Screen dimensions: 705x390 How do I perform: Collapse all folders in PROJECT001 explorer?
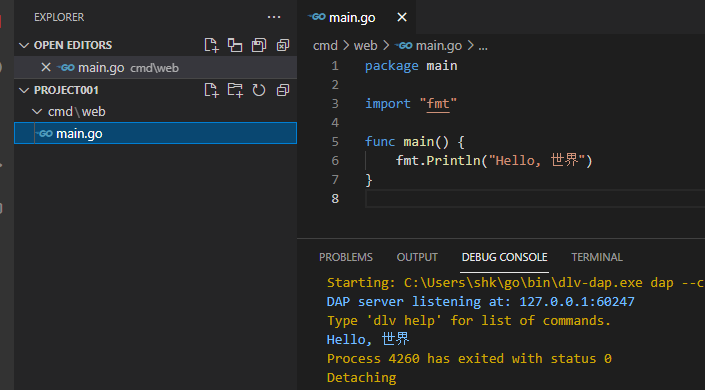(x=283, y=90)
